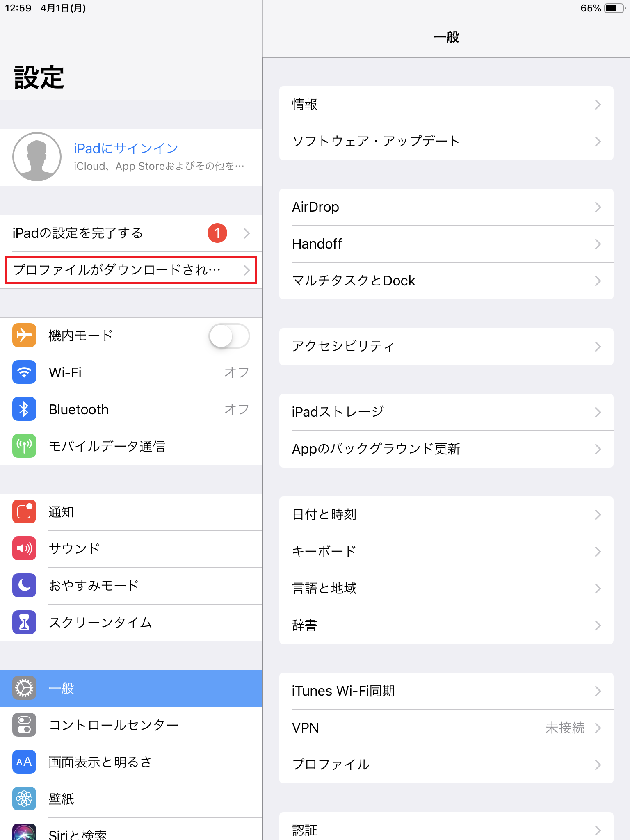Tap the Bluetooth icon in sidebar

pyautogui.click(x=24, y=409)
